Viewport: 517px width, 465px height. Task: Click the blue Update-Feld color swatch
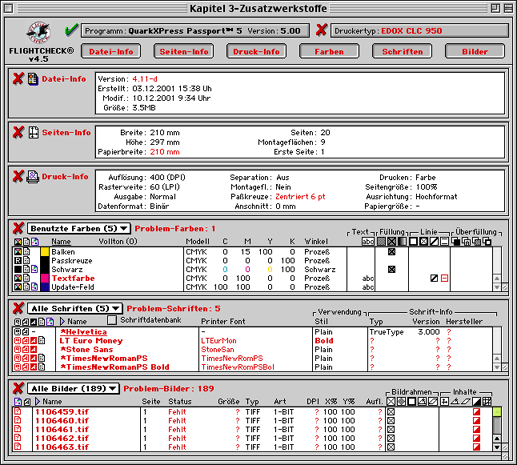45,287
